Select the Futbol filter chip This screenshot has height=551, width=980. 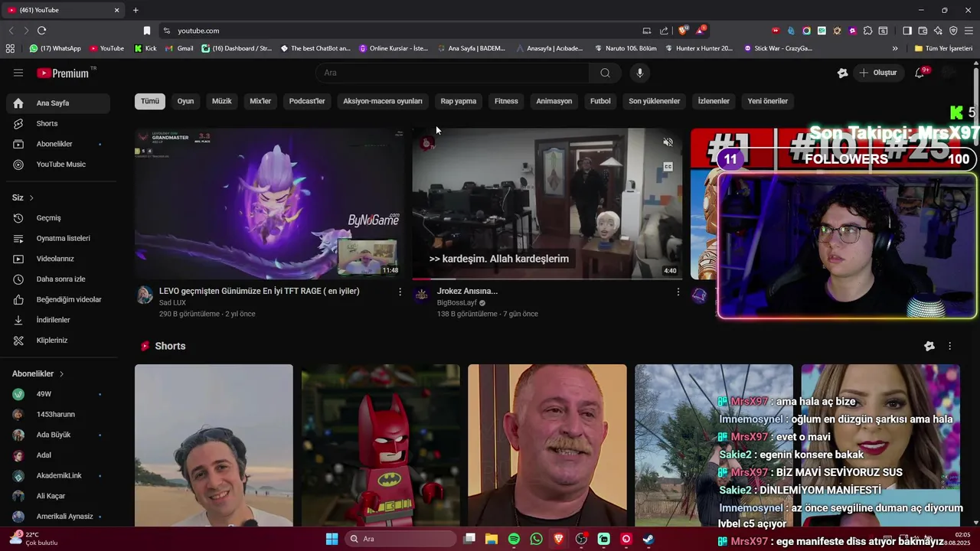point(600,101)
